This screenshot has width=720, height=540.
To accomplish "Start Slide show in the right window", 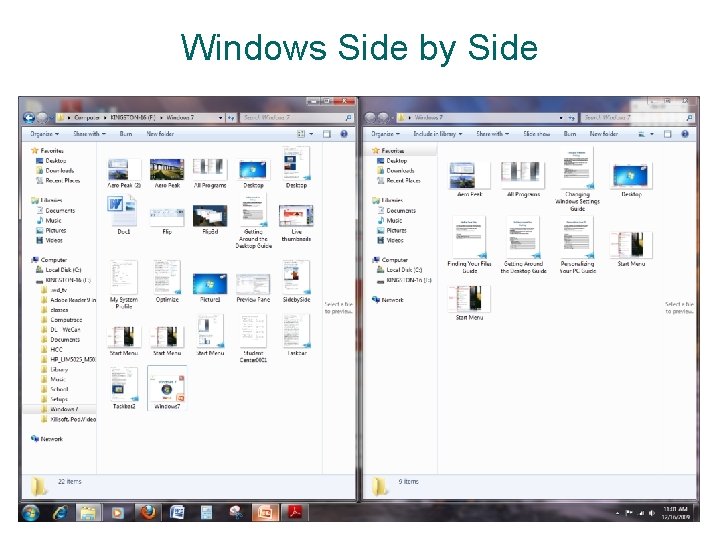I will [536, 134].
